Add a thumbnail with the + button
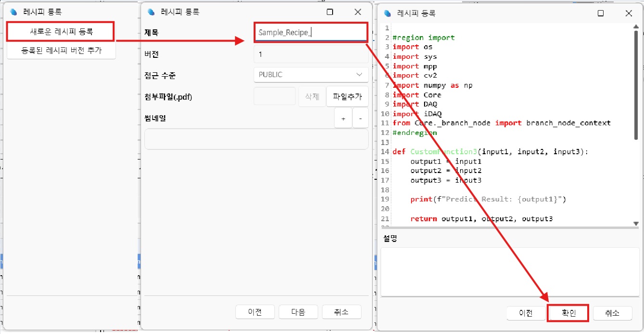Screen dimensions: 644x334 click(x=343, y=118)
